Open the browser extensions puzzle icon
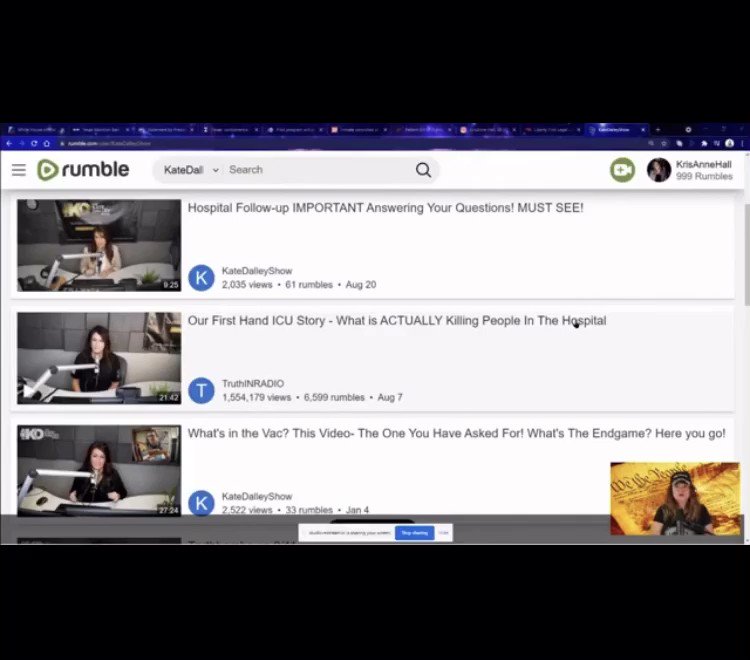750x660 pixels. pos(704,143)
